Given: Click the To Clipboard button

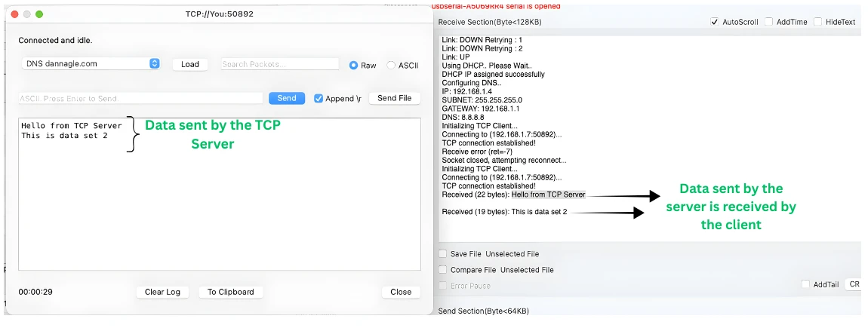Looking at the screenshot, I should [x=231, y=292].
